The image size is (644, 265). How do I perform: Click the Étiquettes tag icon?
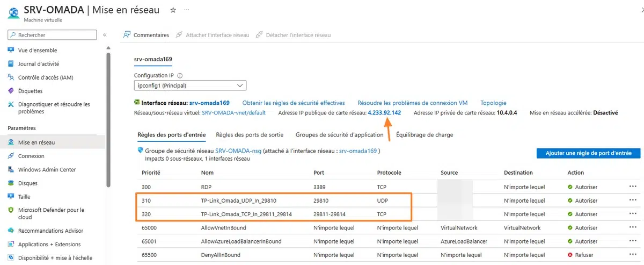[x=11, y=91]
